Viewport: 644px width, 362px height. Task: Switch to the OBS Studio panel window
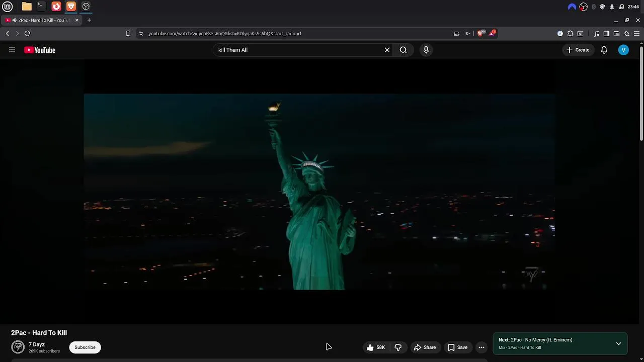86,7
